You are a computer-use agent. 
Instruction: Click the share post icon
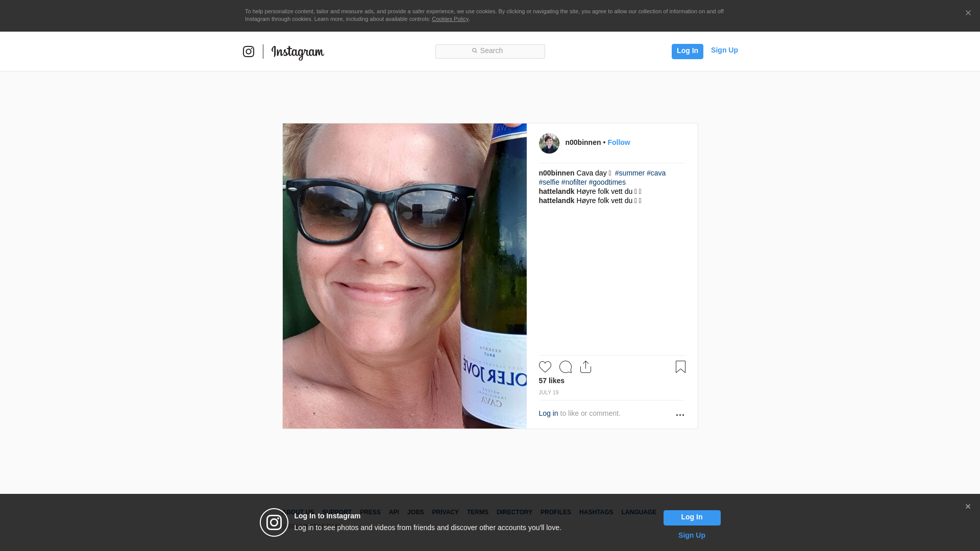[585, 367]
